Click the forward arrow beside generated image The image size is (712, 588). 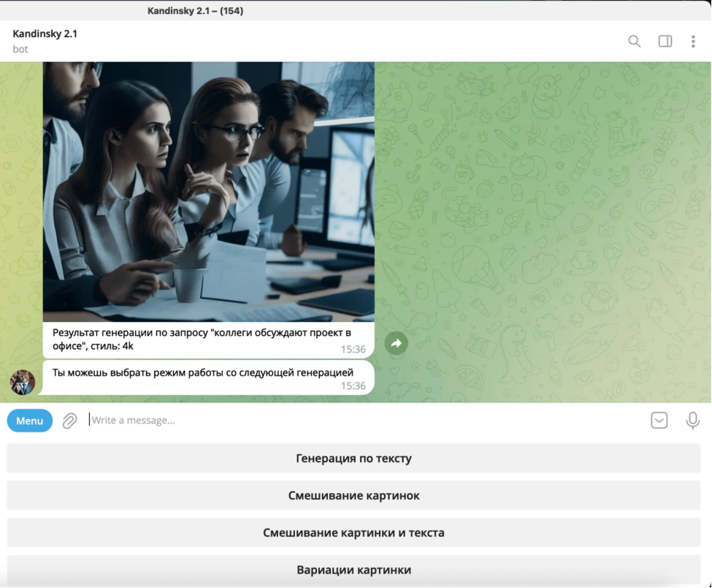coord(396,343)
